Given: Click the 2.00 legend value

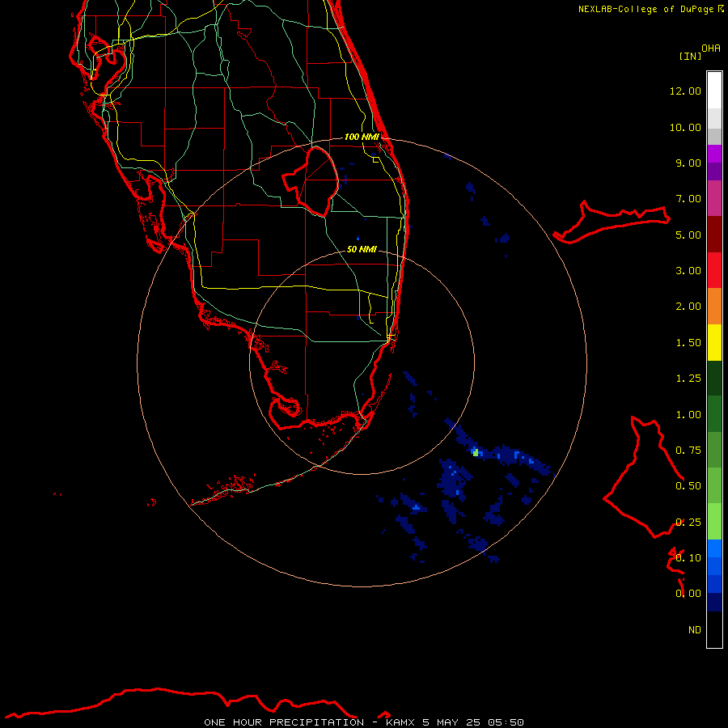Looking at the screenshot, I should point(688,307).
